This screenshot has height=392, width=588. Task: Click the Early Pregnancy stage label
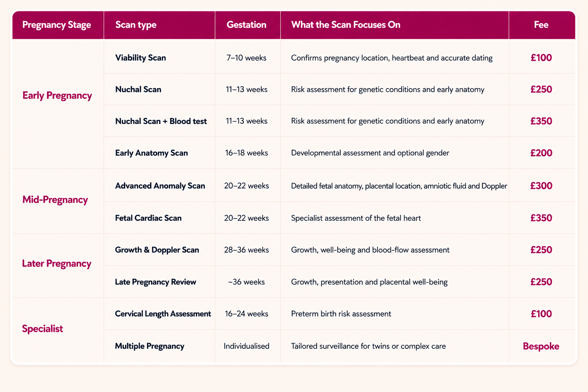[57, 95]
